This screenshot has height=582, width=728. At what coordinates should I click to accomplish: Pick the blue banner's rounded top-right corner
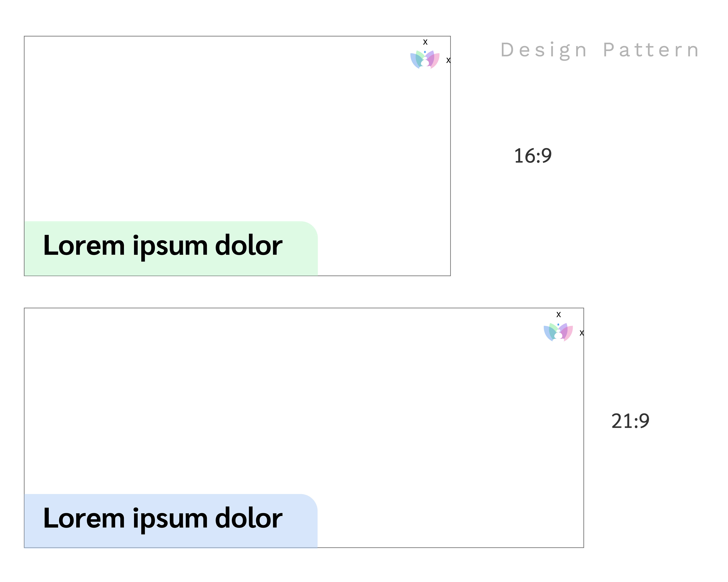[x=312, y=500]
